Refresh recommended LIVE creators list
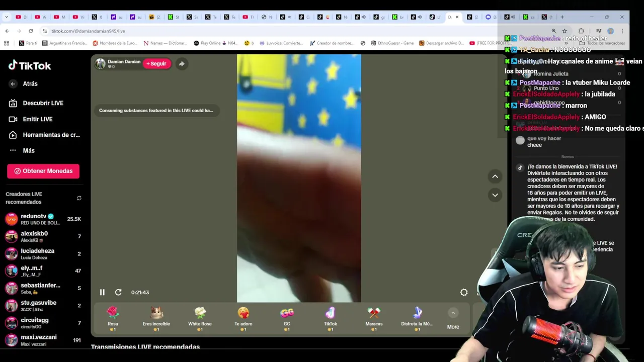 (x=79, y=198)
